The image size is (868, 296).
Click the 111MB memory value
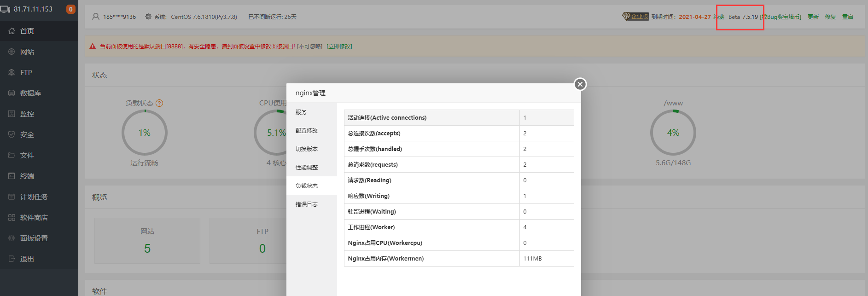[532, 258]
